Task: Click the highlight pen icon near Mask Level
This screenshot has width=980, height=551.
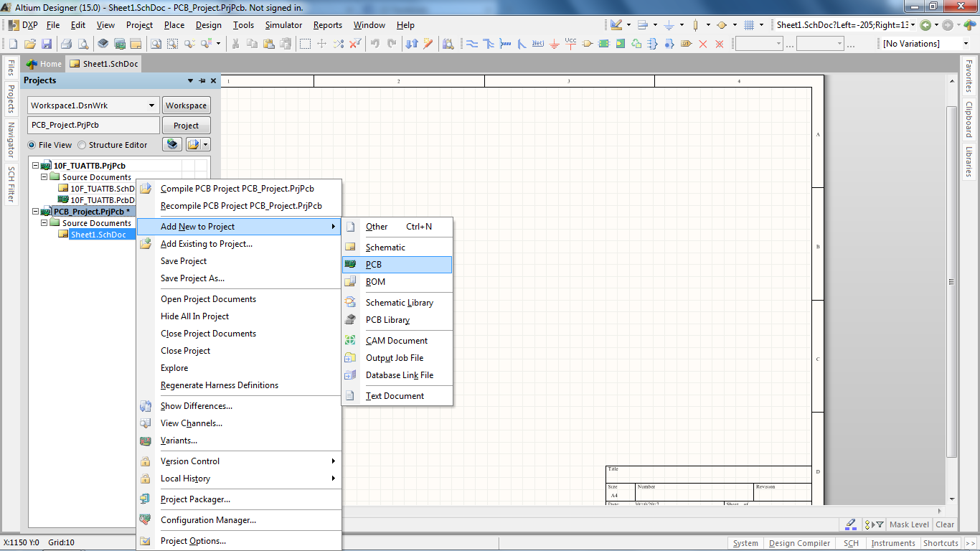Action: pyautogui.click(x=850, y=524)
